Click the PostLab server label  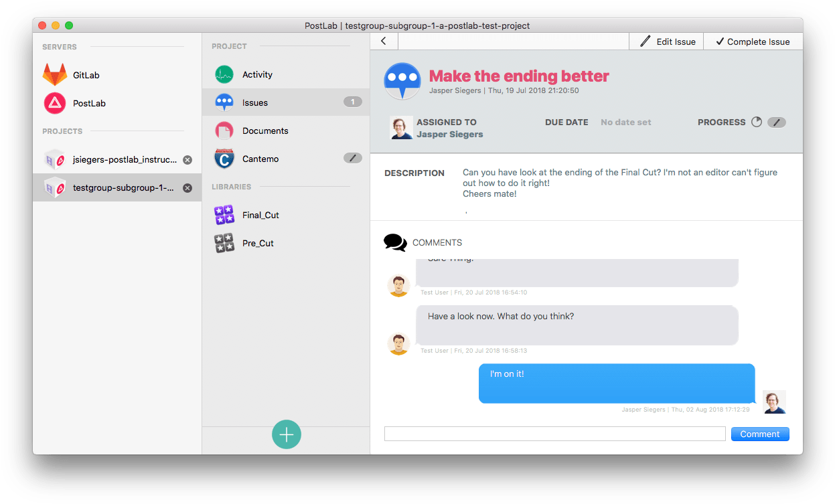coord(89,103)
